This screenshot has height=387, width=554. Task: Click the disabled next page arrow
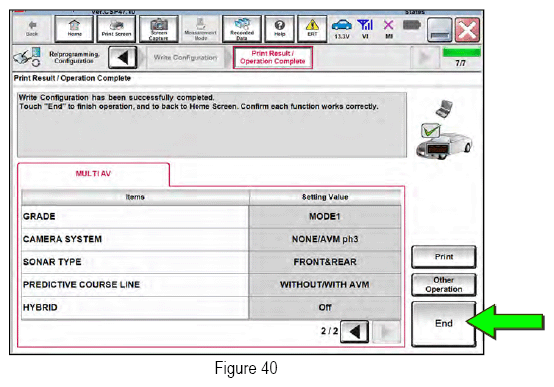pos(387,332)
